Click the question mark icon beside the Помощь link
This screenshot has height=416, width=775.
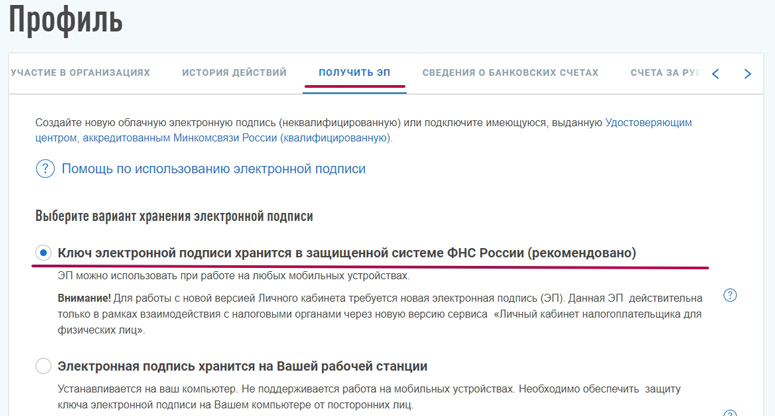pos(45,169)
